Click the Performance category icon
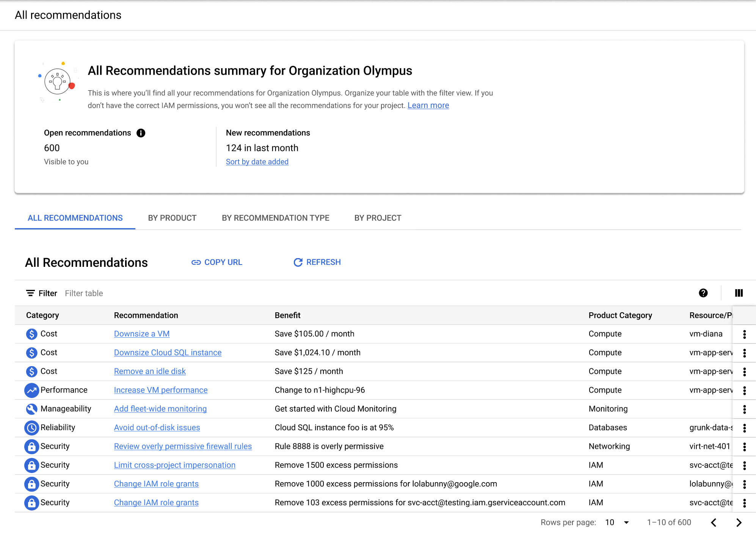The height and width of the screenshot is (542, 756). point(30,390)
